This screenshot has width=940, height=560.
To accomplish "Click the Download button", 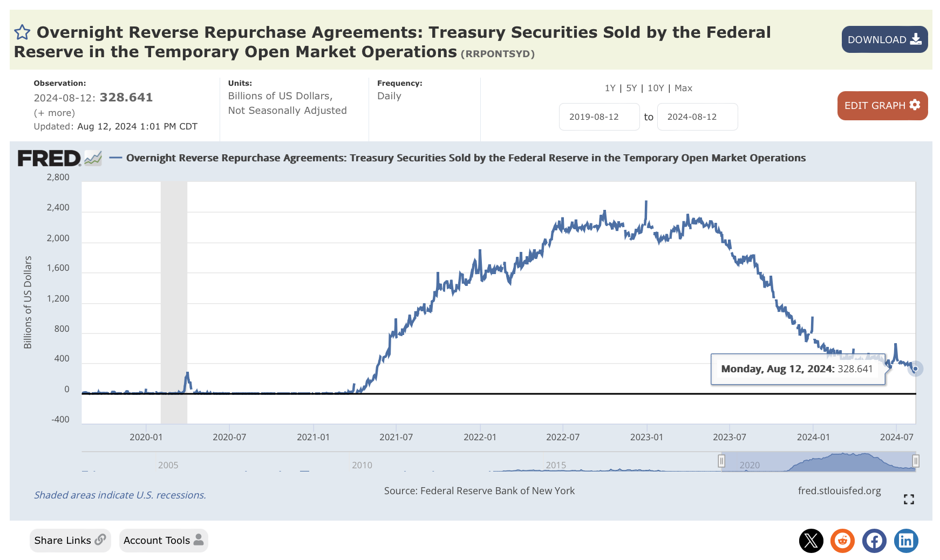I will coord(884,39).
